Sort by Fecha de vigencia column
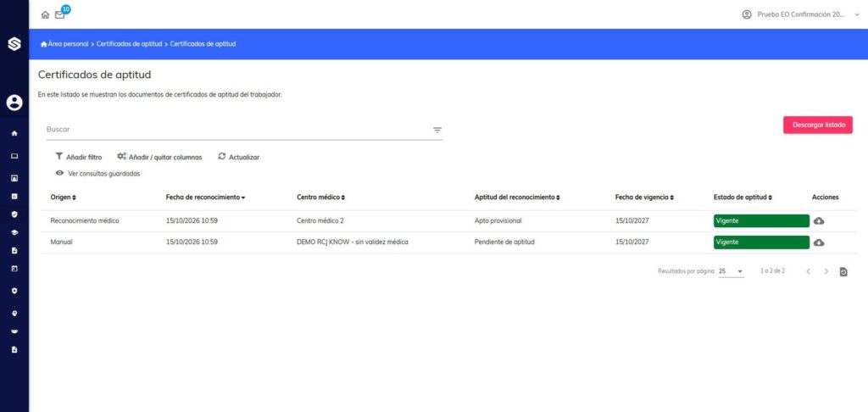 point(644,198)
